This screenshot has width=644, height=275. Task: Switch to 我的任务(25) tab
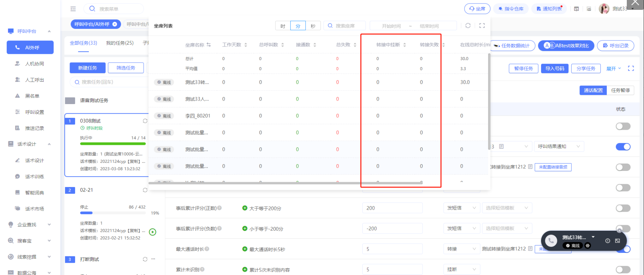coord(120,43)
